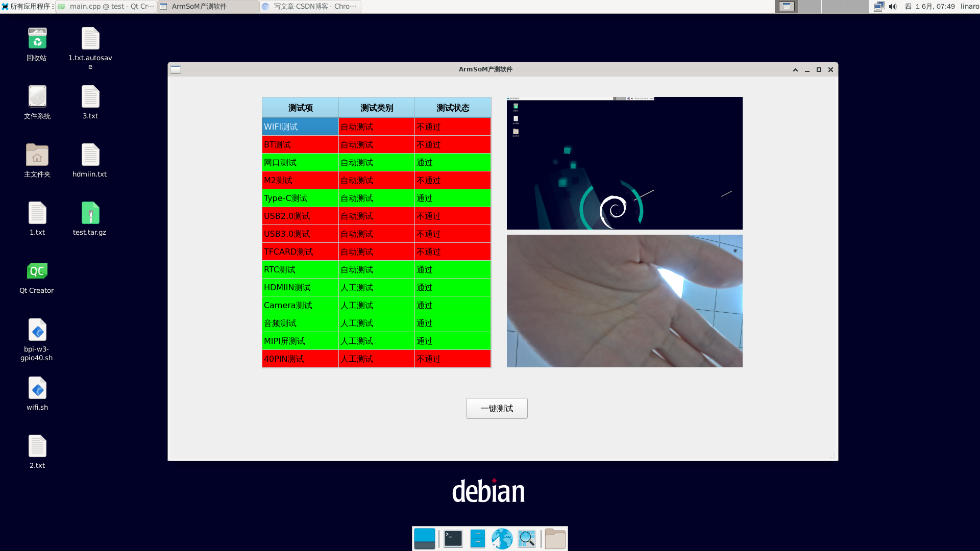The height and width of the screenshot is (551, 980).
Task: Select the WIFI测试 table row
Action: (x=300, y=127)
